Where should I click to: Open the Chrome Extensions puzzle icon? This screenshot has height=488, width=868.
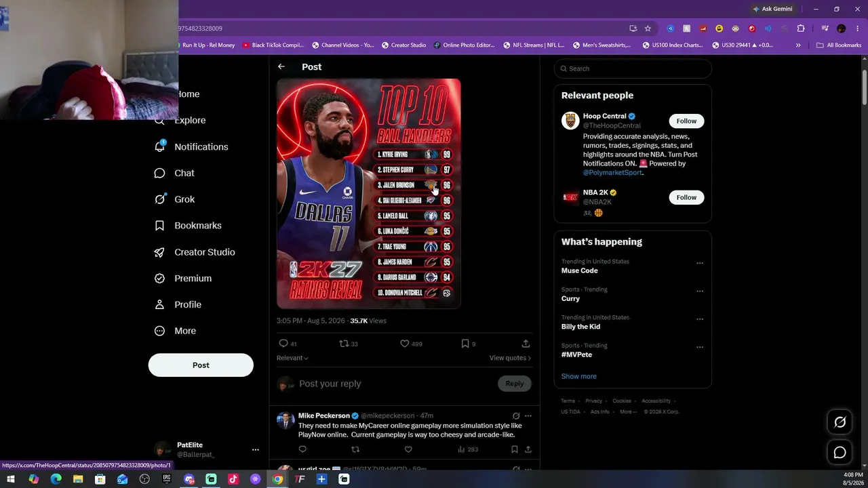[801, 28]
